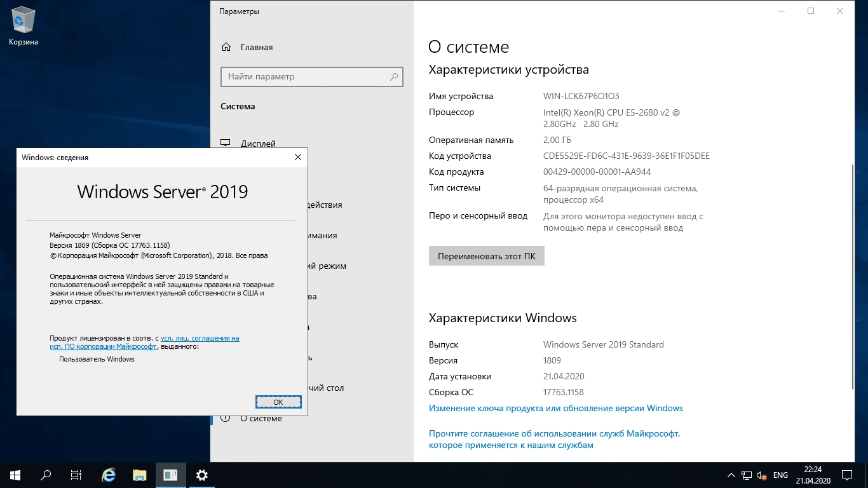Click Характеристики устройства heading
868x488 pixels.
tap(509, 69)
